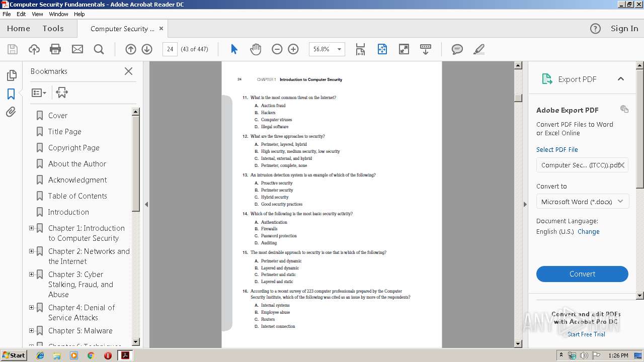Viewport: 644px width, 362px height.
Task: Click the document vertical scrollbar thumb
Action: point(518,98)
